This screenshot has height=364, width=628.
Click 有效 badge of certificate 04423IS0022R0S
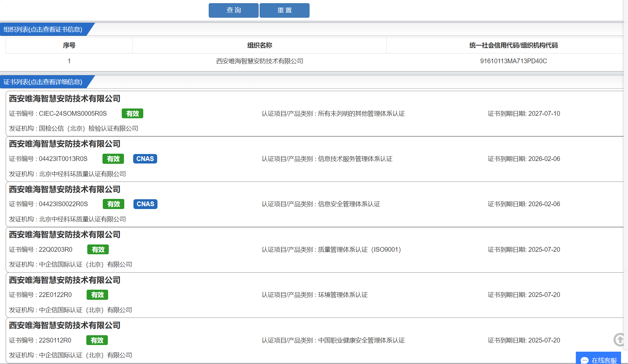[114, 204]
